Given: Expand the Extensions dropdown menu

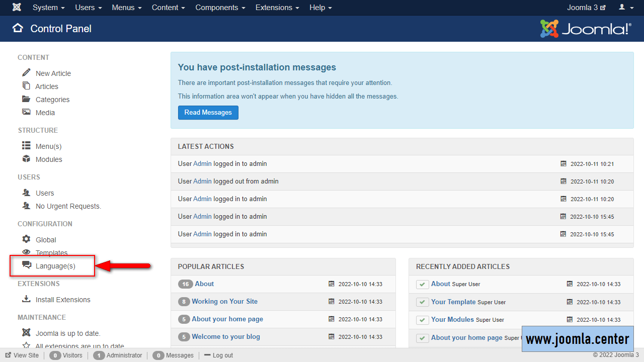Looking at the screenshot, I should [277, 8].
